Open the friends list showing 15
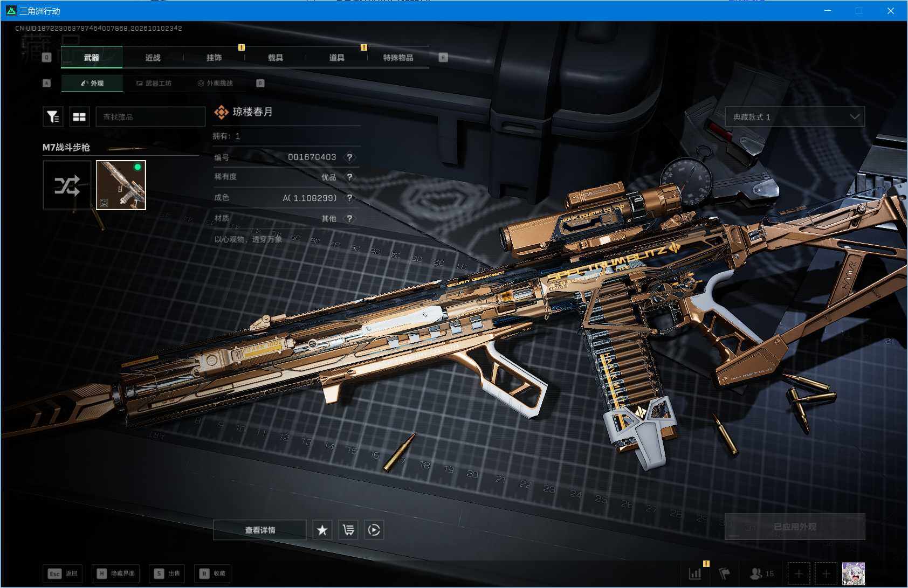 (x=762, y=573)
